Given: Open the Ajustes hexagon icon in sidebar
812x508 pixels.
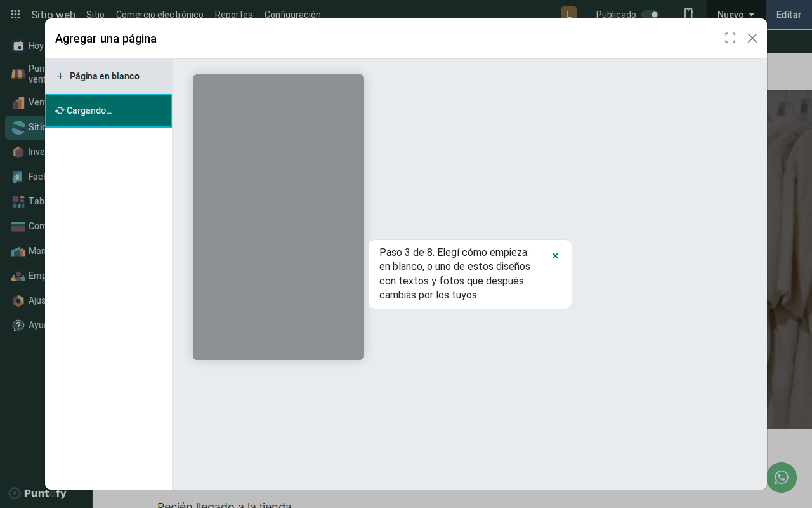Looking at the screenshot, I should pos(18,300).
